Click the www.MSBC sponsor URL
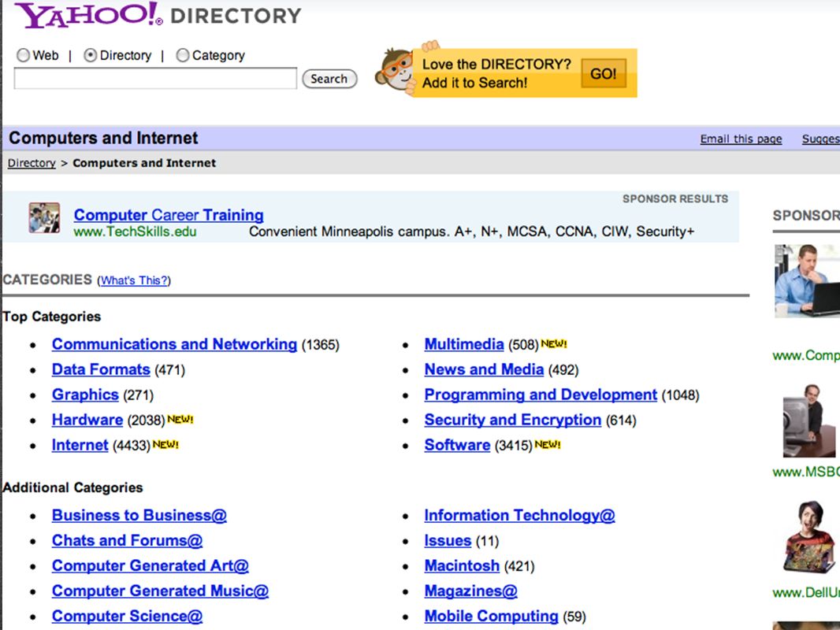 click(805, 472)
